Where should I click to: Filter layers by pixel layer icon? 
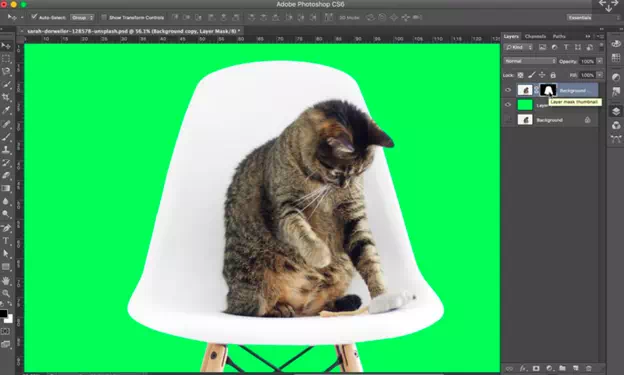coord(542,47)
